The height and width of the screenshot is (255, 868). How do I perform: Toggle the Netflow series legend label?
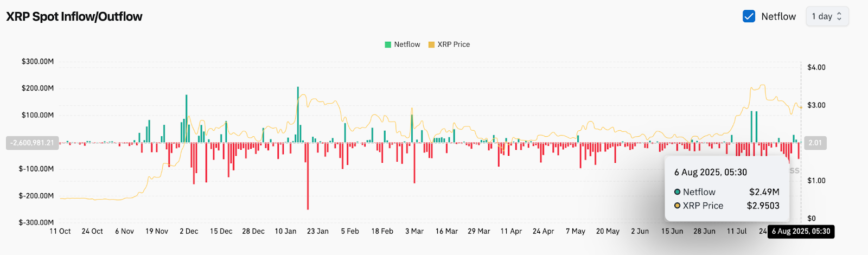tap(407, 44)
